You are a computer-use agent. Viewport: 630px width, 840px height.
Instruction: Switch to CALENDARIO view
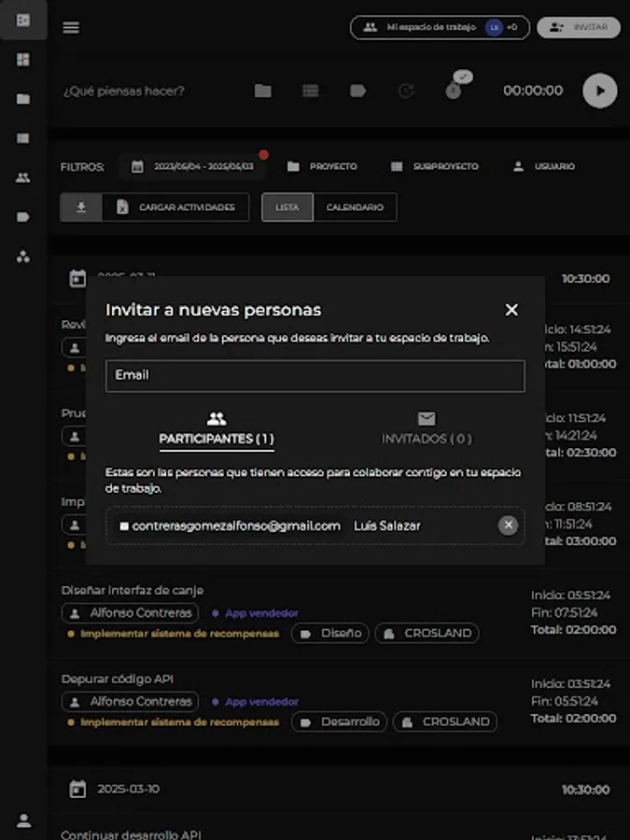coord(355,207)
